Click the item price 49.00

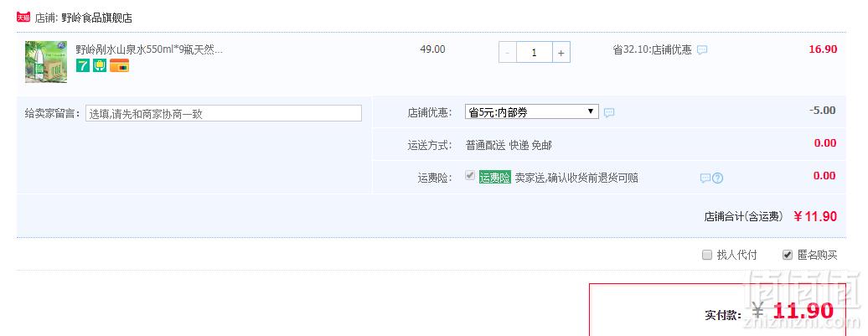tap(432, 49)
